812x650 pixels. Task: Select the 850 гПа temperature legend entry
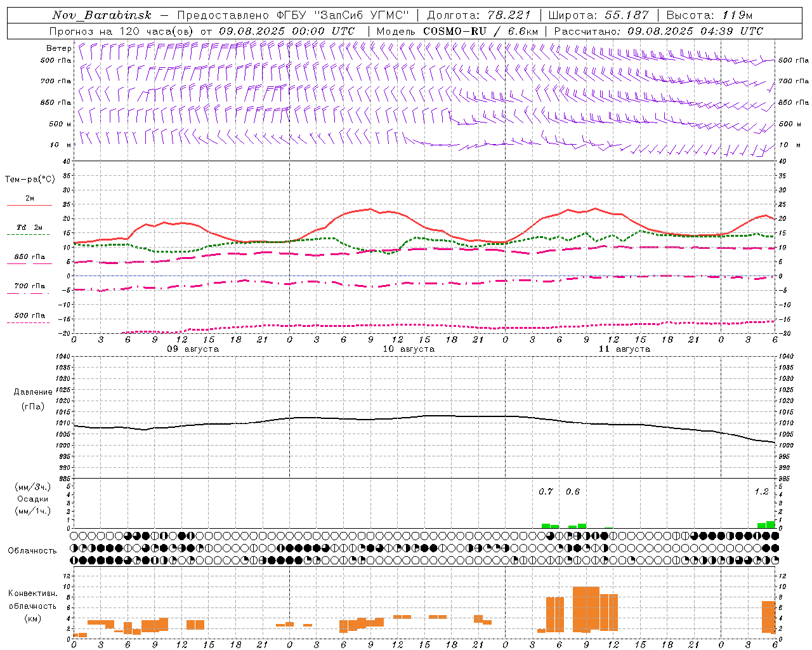(x=30, y=257)
